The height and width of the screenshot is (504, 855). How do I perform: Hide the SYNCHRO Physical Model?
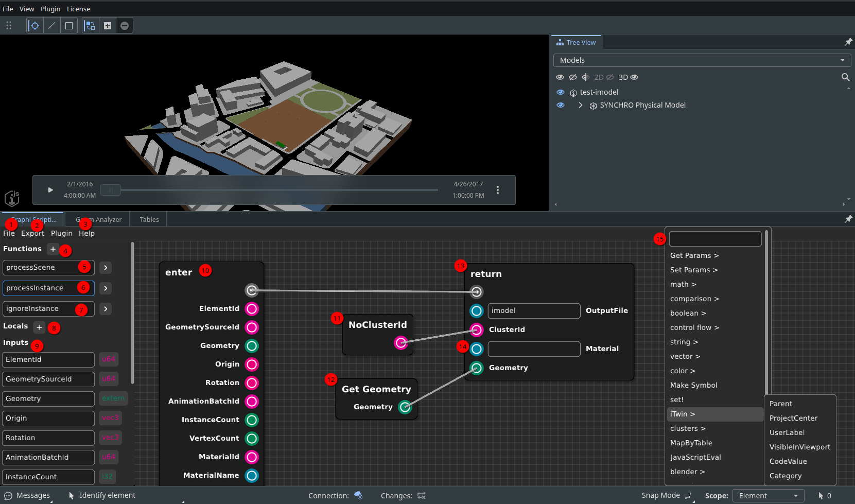[560, 105]
